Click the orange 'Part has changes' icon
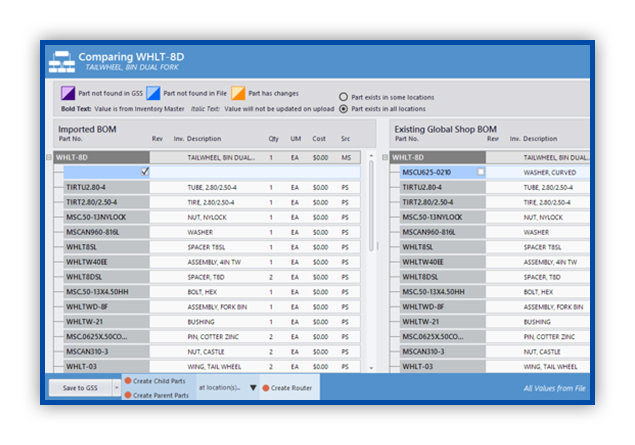Viewport: 635px width, 445px height. coord(238,93)
